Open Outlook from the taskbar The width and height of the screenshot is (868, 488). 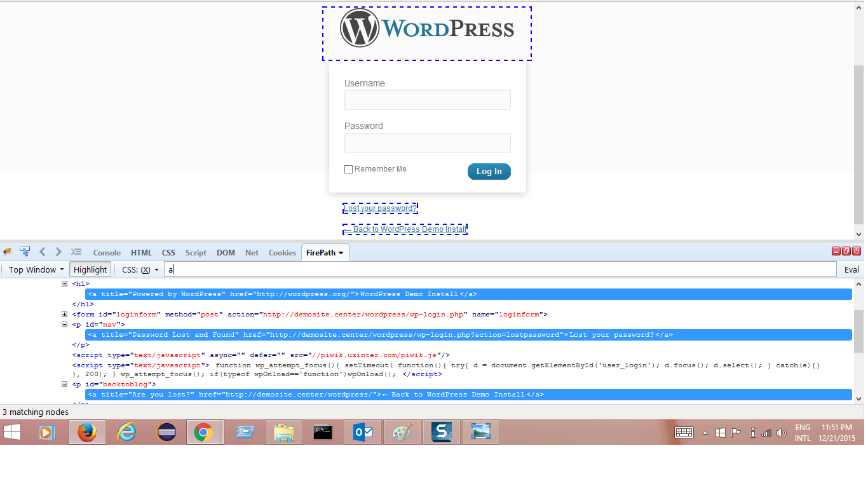pos(363,432)
